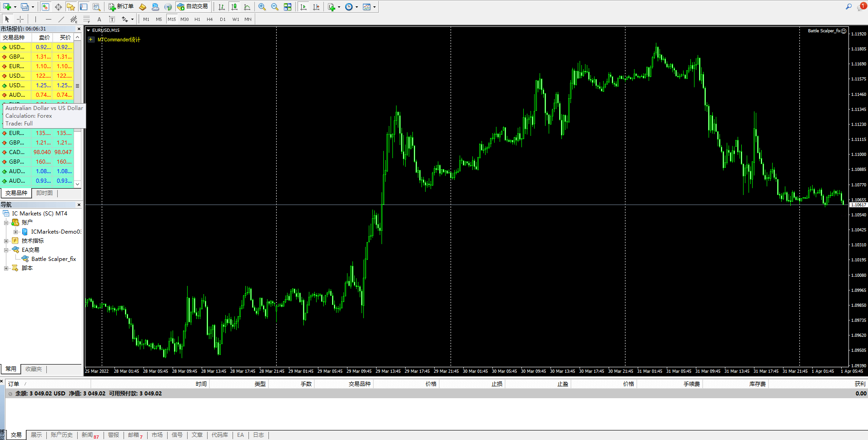Switch chart timeframe to H1
The width and height of the screenshot is (868, 440).
pos(197,19)
